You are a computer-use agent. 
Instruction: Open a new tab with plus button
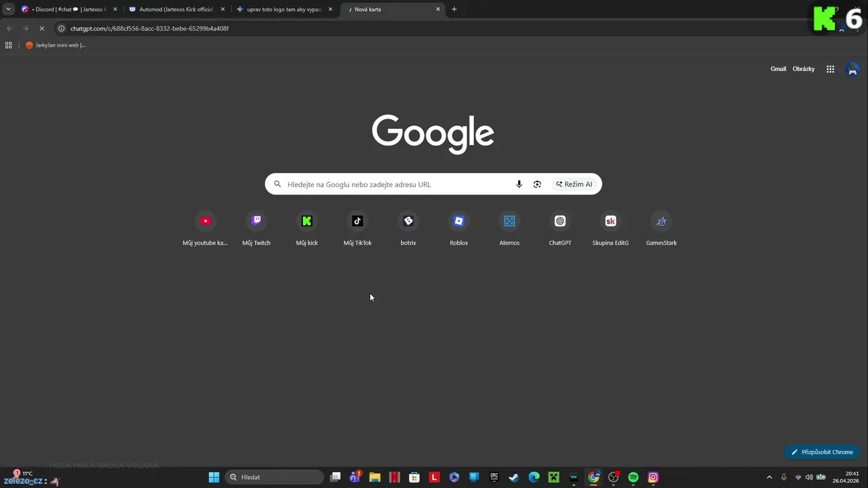454,9
